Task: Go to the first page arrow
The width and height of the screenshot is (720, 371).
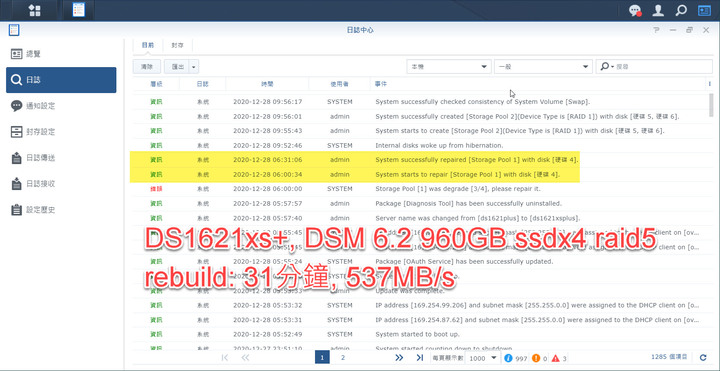Action: 225,358
